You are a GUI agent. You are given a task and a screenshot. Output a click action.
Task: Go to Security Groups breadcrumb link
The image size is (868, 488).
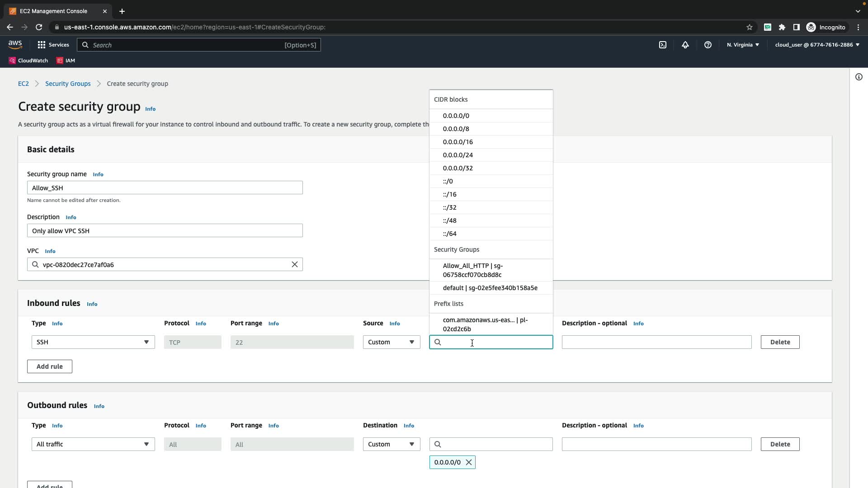[x=68, y=84]
